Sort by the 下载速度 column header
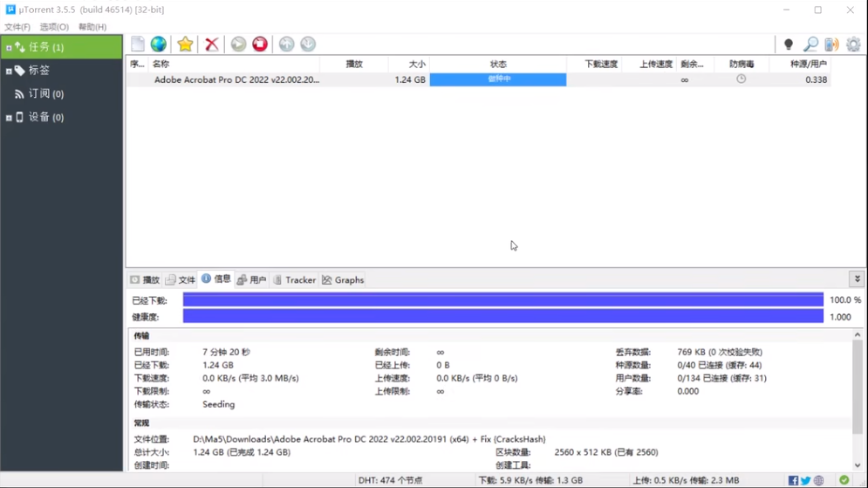The image size is (868, 488). 595,65
